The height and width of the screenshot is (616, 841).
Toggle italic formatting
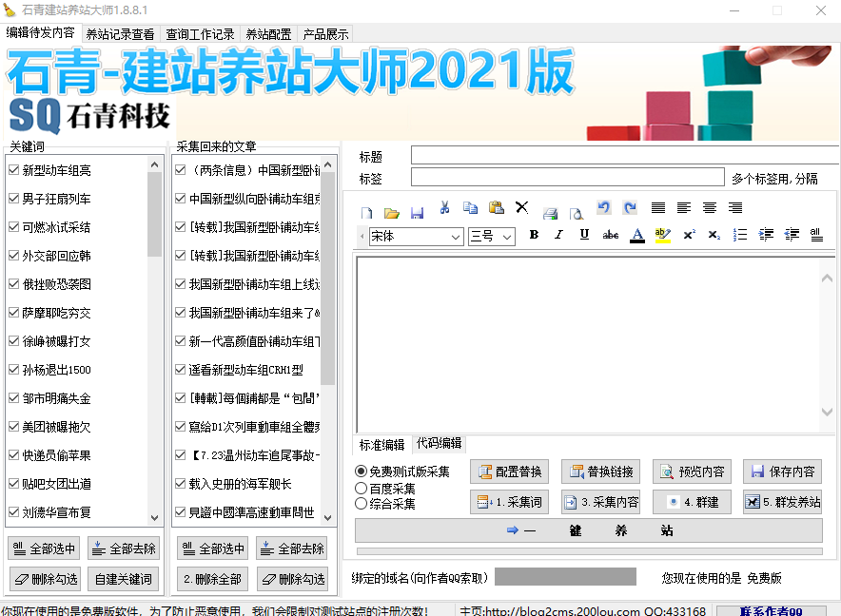point(558,234)
